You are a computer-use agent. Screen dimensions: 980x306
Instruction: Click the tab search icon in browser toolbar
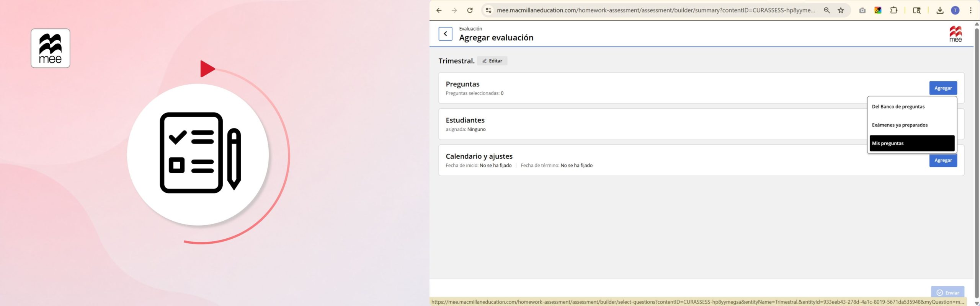click(x=916, y=10)
